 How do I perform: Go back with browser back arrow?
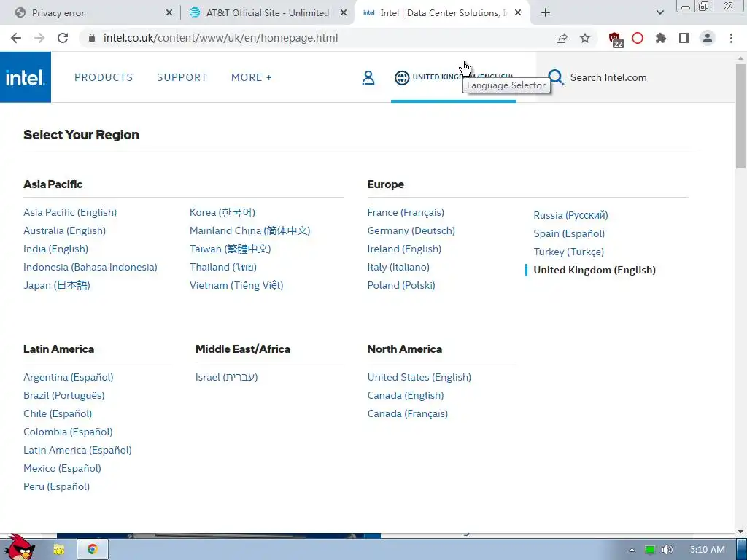[16, 38]
